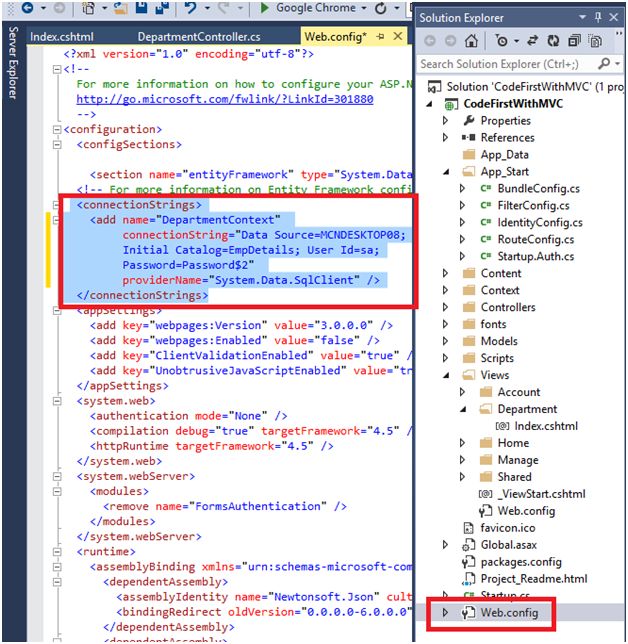Image resolution: width=628 pixels, height=644 pixels.
Task: Select IdentityConfig.cs in the tree
Action: (x=540, y=222)
